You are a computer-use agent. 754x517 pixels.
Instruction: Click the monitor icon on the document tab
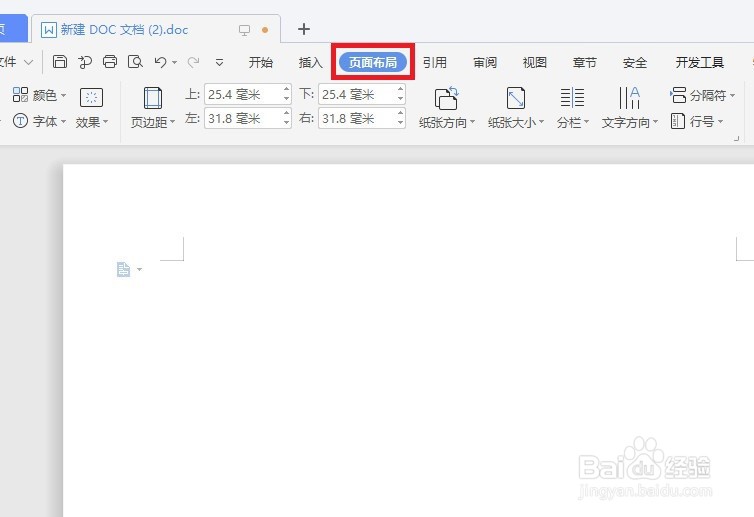coord(244,30)
